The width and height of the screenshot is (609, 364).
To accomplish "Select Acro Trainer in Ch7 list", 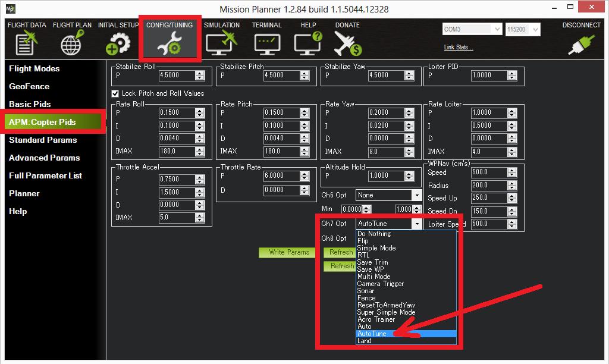I will point(376,319).
